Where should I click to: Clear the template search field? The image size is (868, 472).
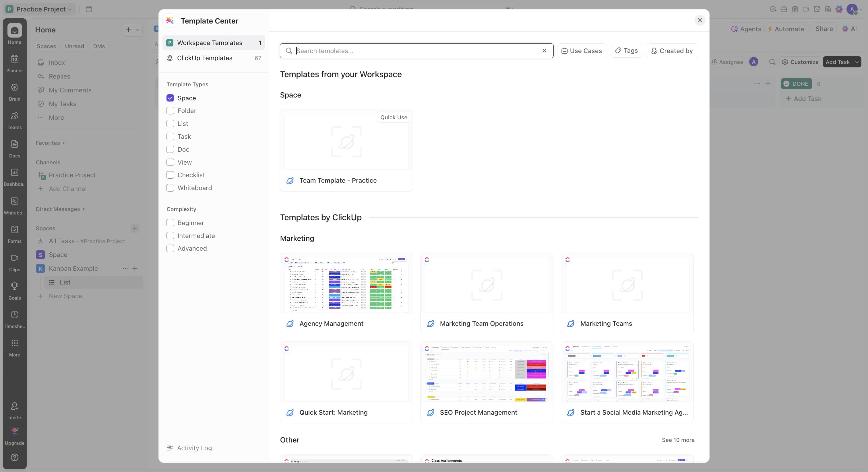point(544,51)
